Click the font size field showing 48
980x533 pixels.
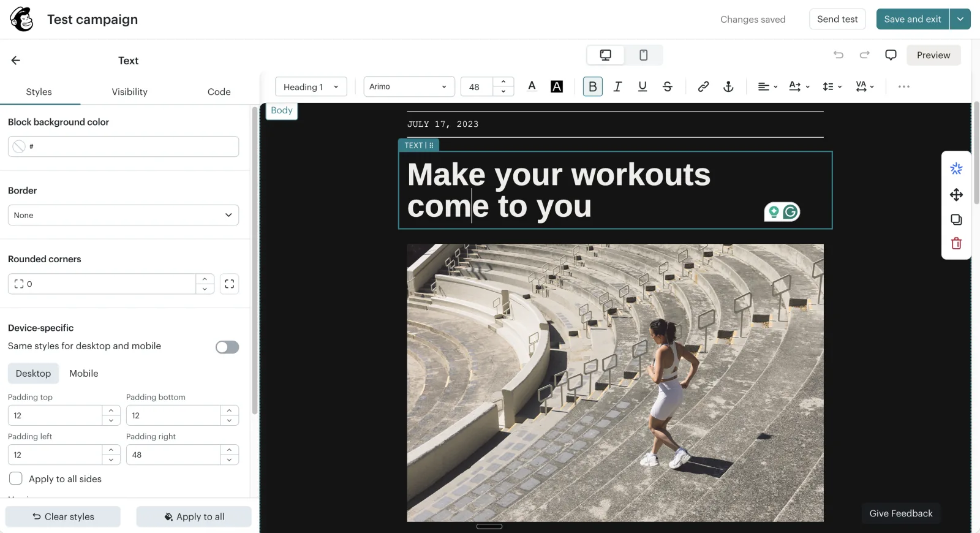[477, 86]
